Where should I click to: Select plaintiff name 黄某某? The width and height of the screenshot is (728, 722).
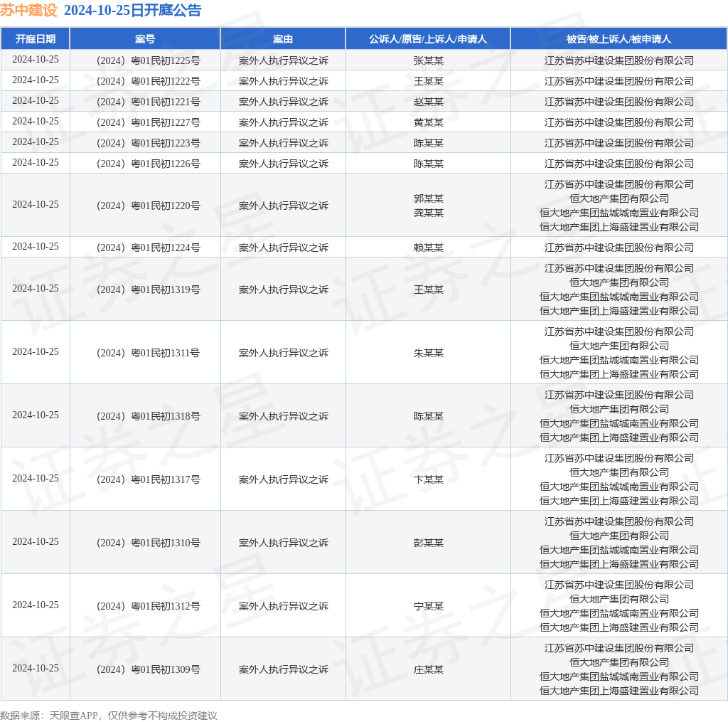click(429, 122)
